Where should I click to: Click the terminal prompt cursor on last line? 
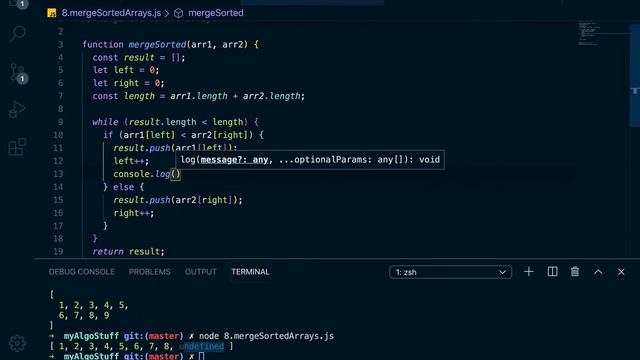tap(202, 356)
